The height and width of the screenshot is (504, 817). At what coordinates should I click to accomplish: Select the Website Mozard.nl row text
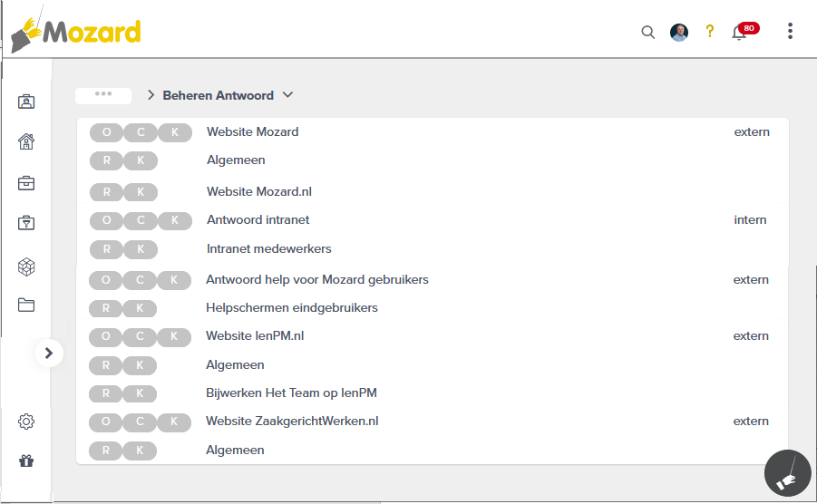pyautogui.click(x=259, y=191)
